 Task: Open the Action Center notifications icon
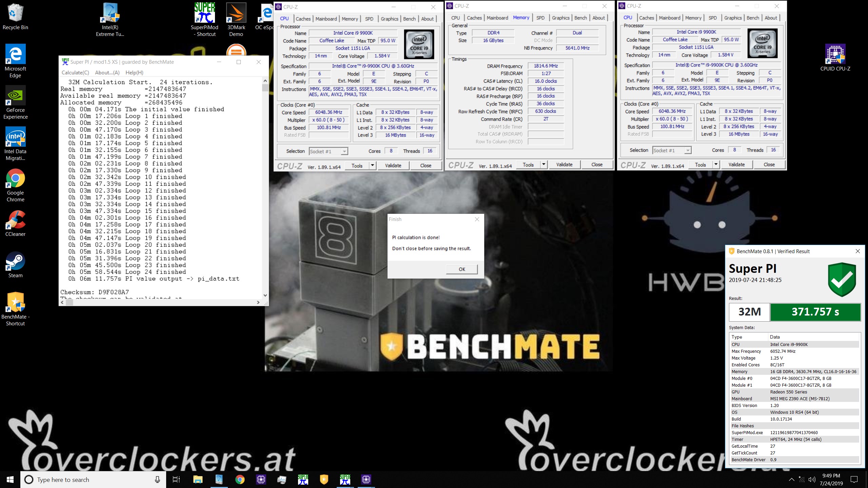point(854,480)
